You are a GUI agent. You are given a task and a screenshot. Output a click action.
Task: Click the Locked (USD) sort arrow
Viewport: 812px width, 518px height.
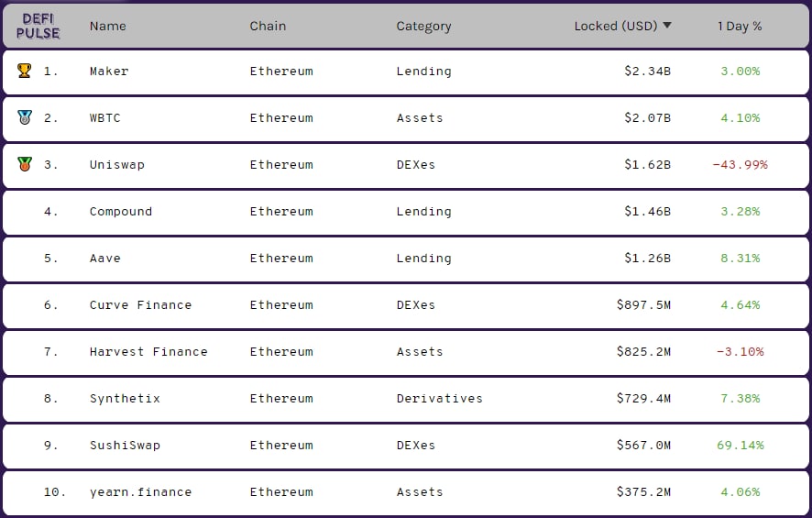pos(667,26)
